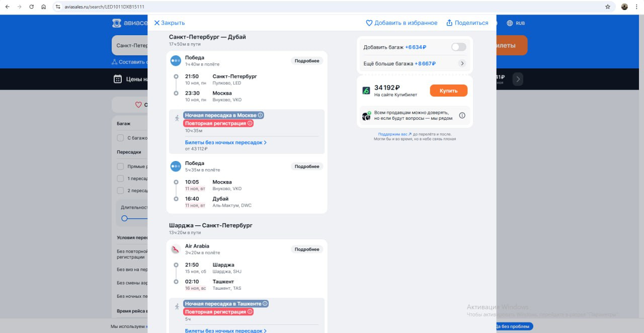Click the right arrow on the price calendar bar
The width and height of the screenshot is (644, 333).
pos(518,79)
